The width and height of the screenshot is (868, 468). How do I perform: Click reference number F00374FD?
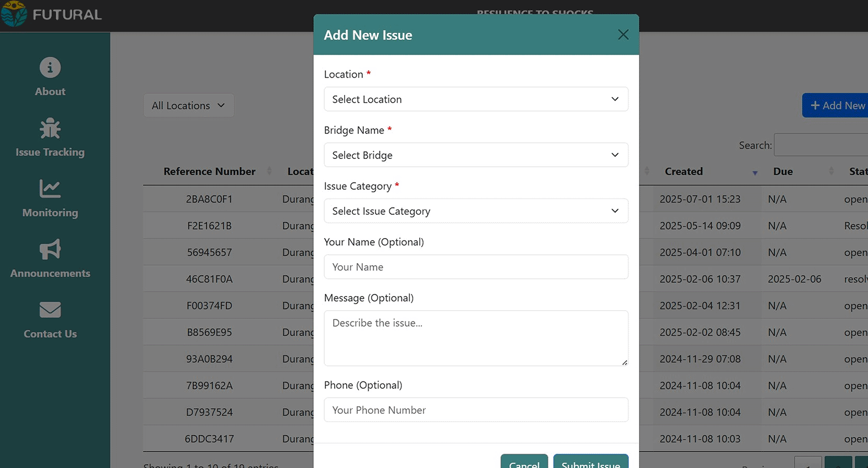[x=209, y=305]
